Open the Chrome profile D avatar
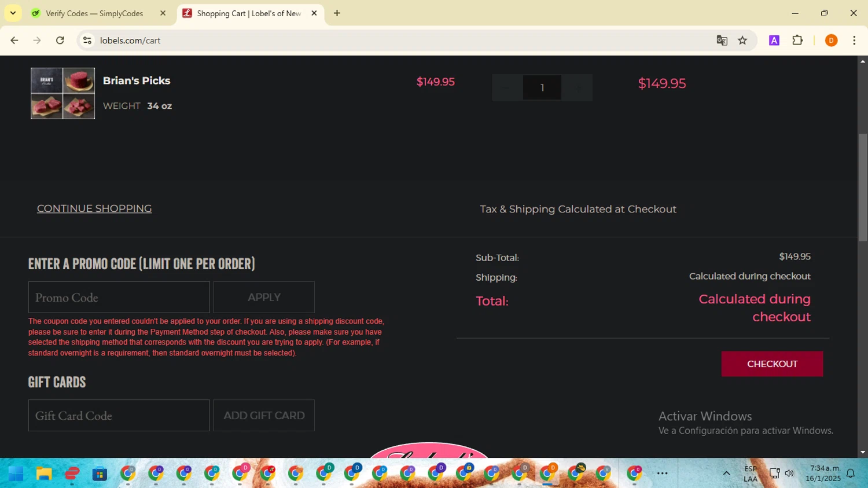868x488 pixels. [x=831, y=41]
